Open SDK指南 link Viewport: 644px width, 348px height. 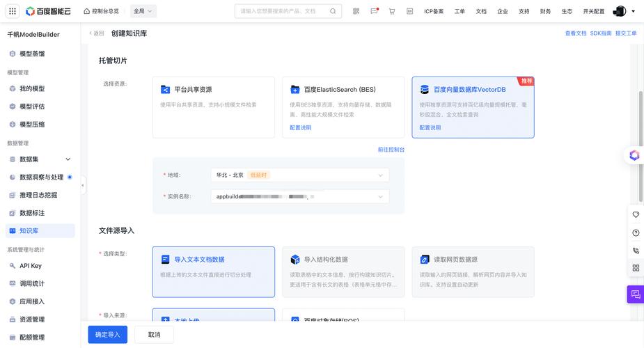(601, 33)
